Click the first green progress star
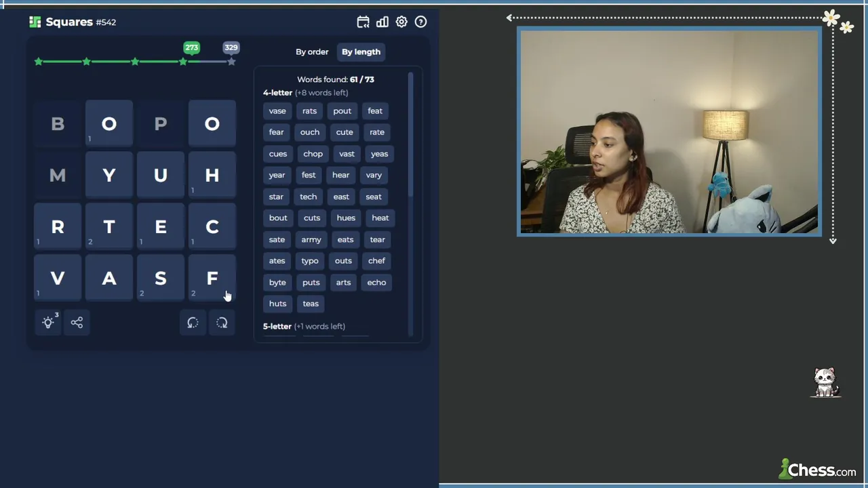The width and height of the screenshot is (868, 488). click(x=39, y=62)
